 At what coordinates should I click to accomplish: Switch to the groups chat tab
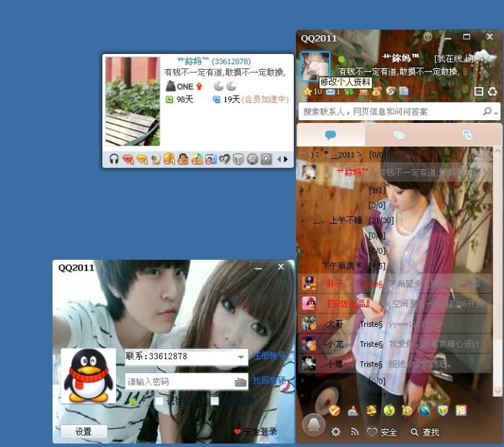(x=399, y=135)
